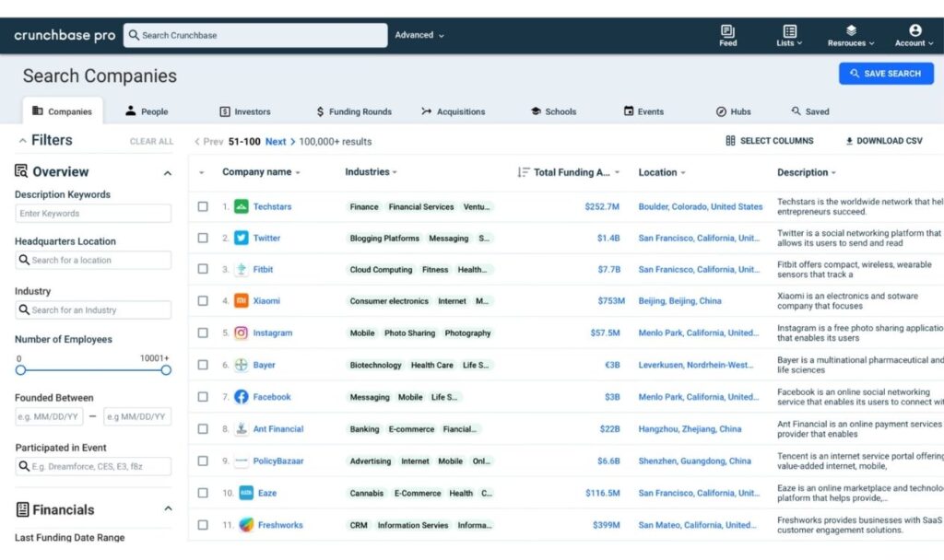Go to the Prev results page
This screenshot has width=944, height=560.
tap(209, 141)
